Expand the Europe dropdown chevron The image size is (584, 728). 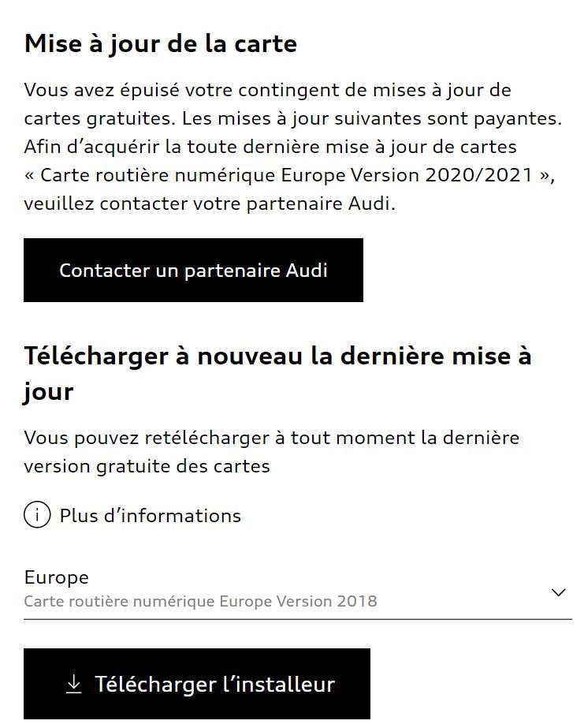(559, 592)
